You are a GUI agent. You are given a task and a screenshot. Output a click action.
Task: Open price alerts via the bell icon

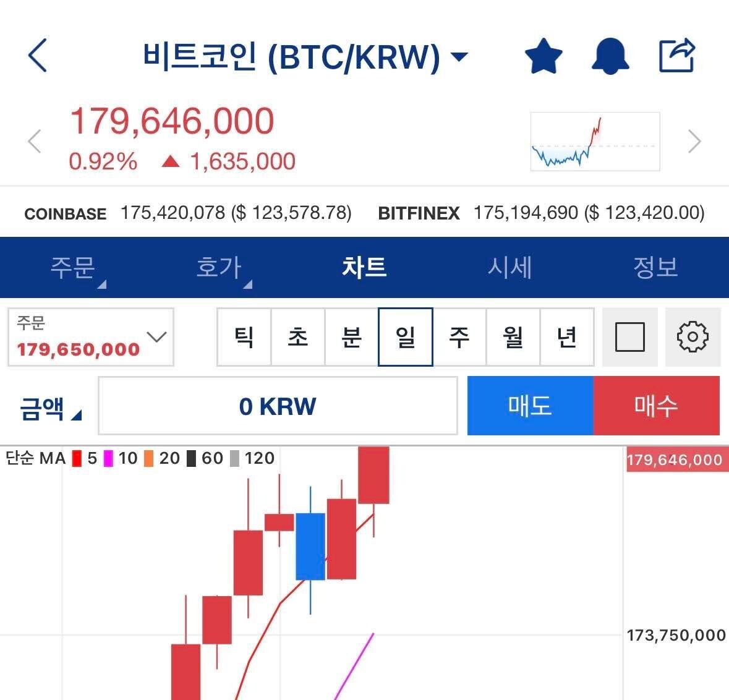(610, 54)
